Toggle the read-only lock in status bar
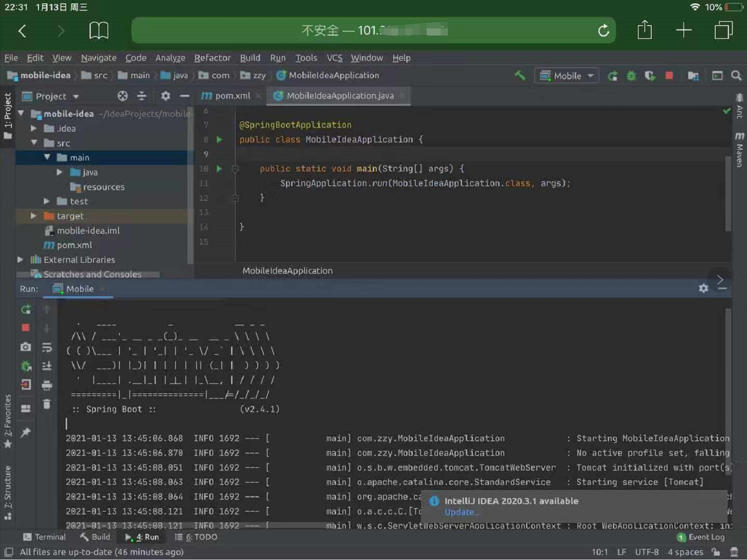747x560 pixels. point(715,552)
